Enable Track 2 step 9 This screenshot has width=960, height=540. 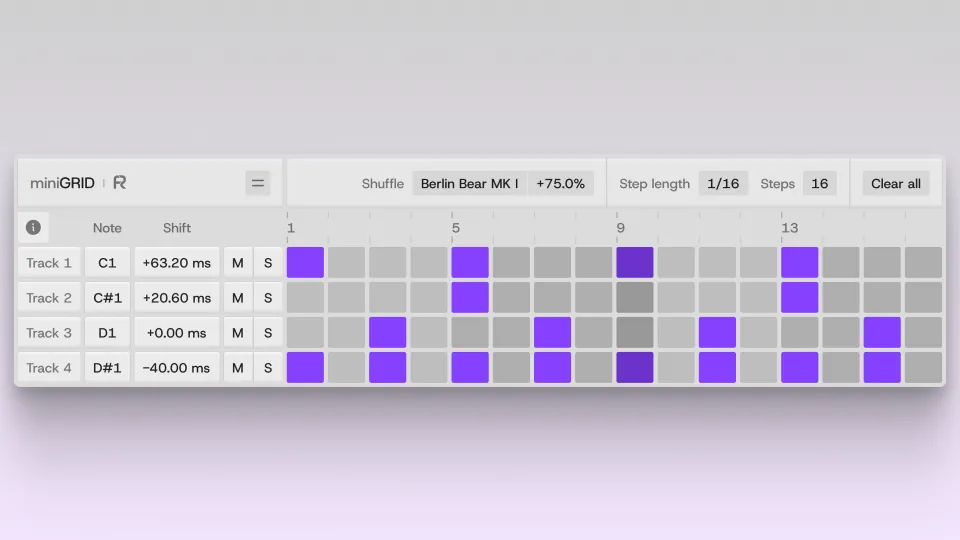point(635,298)
